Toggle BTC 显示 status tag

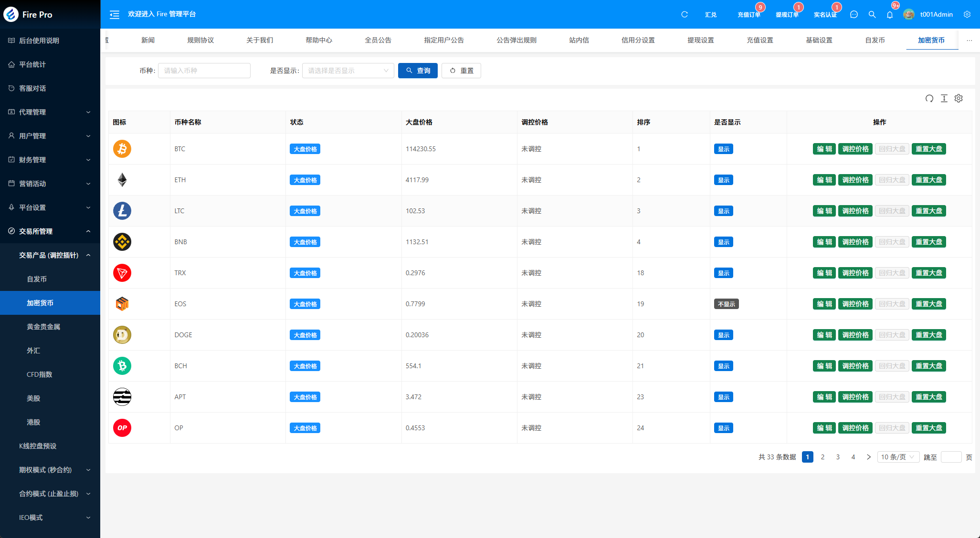[x=723, y=149]
